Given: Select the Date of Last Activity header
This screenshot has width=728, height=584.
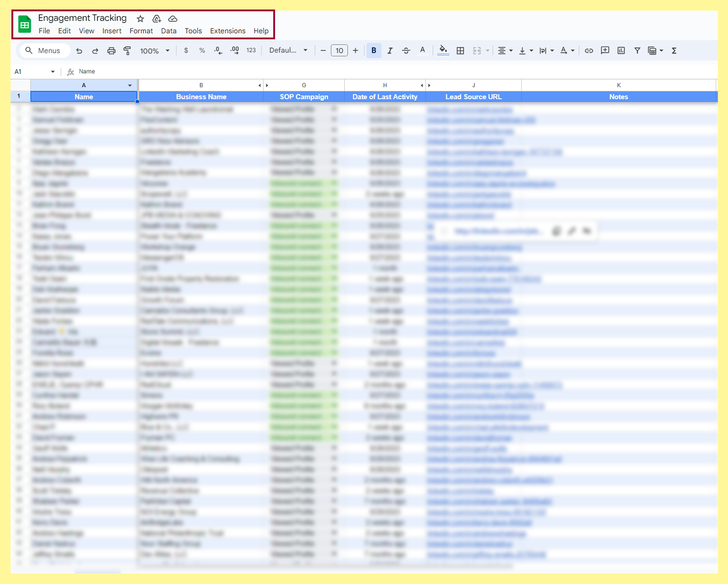Looking at the screenshot, I should point(385,97).
